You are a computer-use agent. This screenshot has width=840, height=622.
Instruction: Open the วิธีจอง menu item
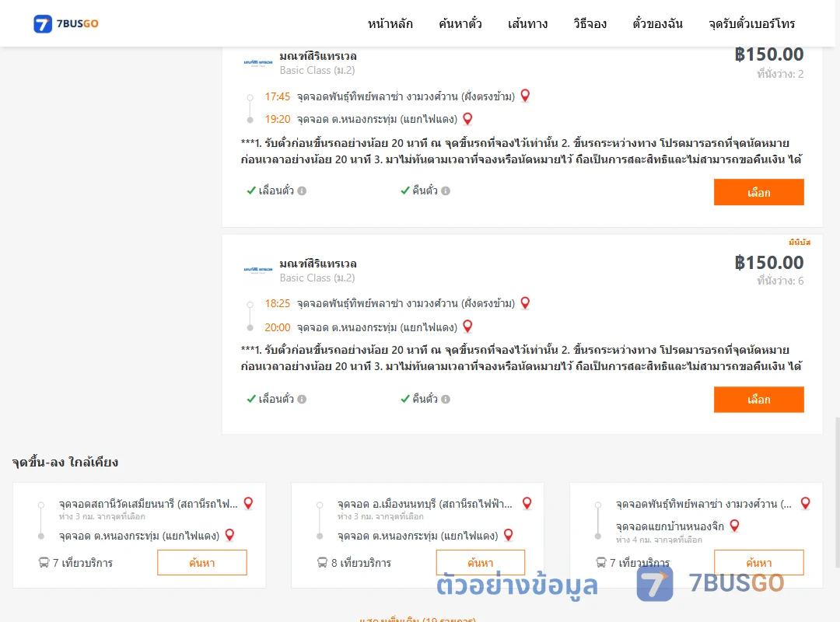pyautogui.click(x=590, y=23)
